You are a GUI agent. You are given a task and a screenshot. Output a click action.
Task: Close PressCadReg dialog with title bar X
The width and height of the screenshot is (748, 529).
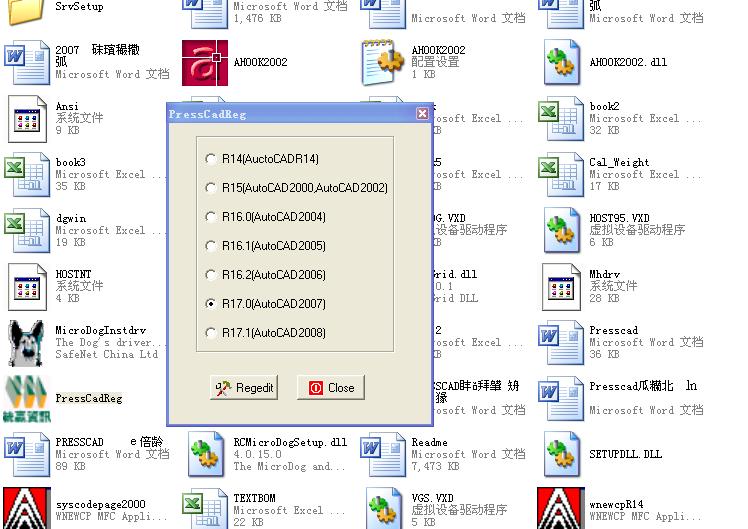pyautogui.click(x=422, y=114)
